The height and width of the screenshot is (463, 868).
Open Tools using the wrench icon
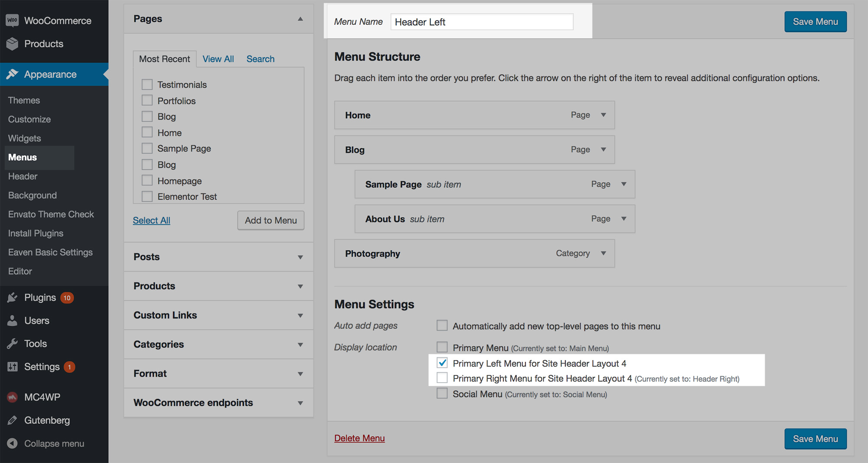click(x=12, y=343)
